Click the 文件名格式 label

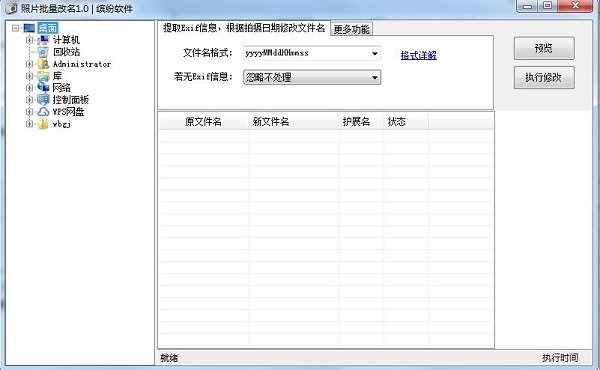tap(207, 53)
